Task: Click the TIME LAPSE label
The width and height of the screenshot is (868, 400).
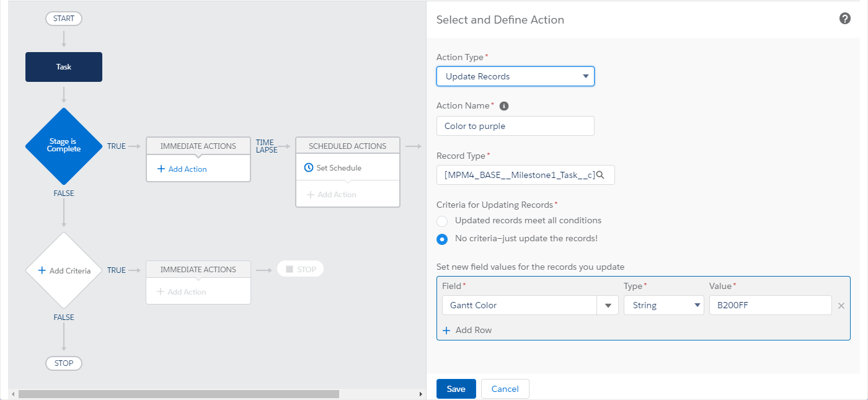Action: click(x=266, y=146)
